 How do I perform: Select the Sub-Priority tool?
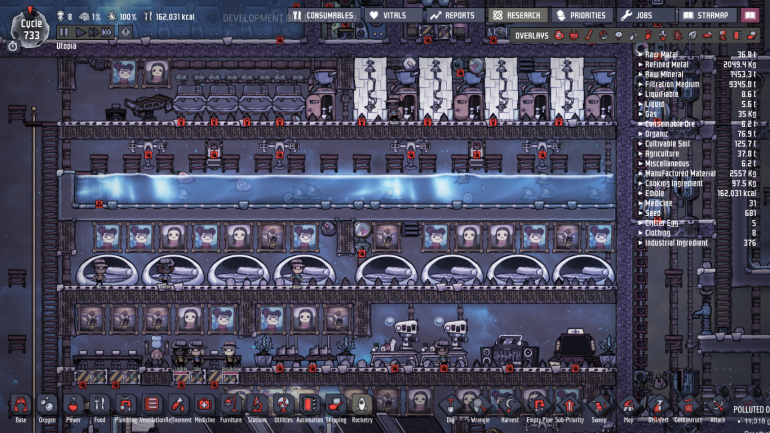click(x=569, y=407)
